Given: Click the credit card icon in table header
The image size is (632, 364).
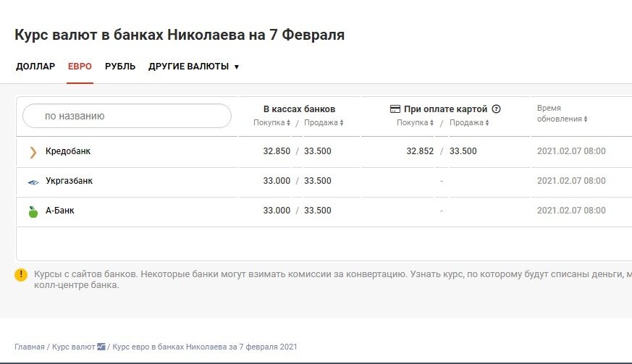Looking at the screenshot, I should (x=395, y=109).
